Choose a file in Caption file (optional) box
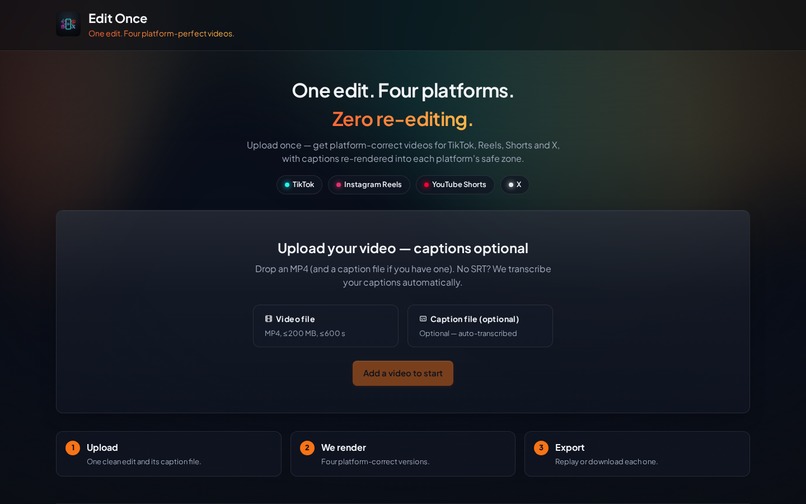 (480, 326)
